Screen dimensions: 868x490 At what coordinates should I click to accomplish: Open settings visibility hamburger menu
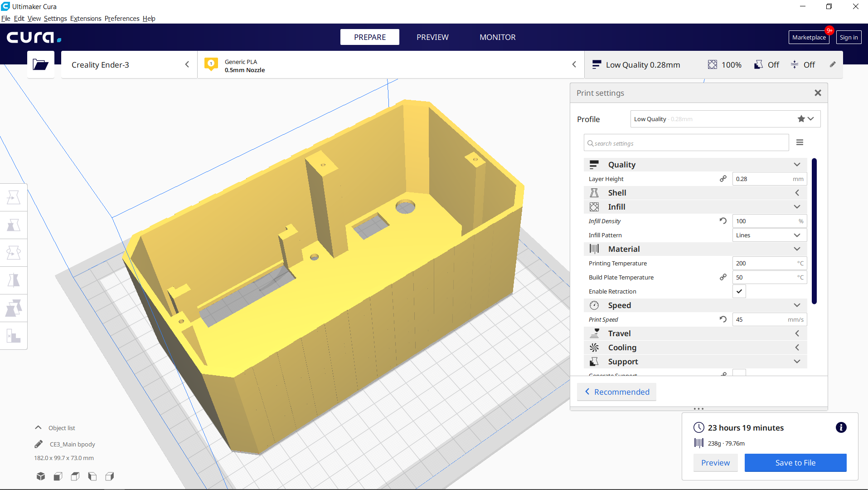800,142
